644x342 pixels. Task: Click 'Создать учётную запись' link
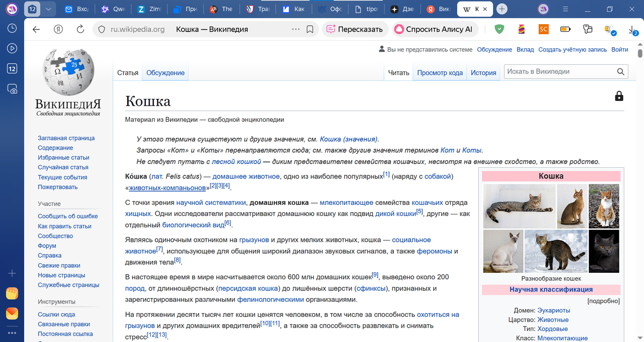click(573, 49)
